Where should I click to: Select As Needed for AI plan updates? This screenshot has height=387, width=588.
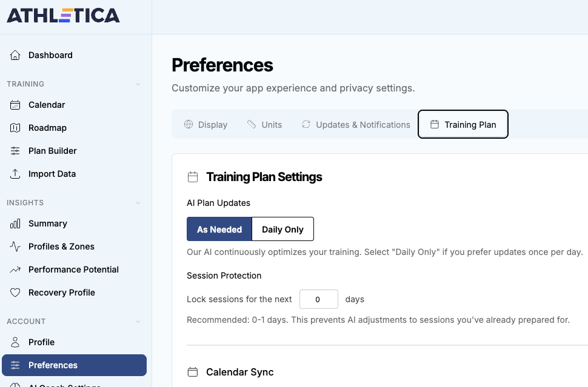click(219, 230)
